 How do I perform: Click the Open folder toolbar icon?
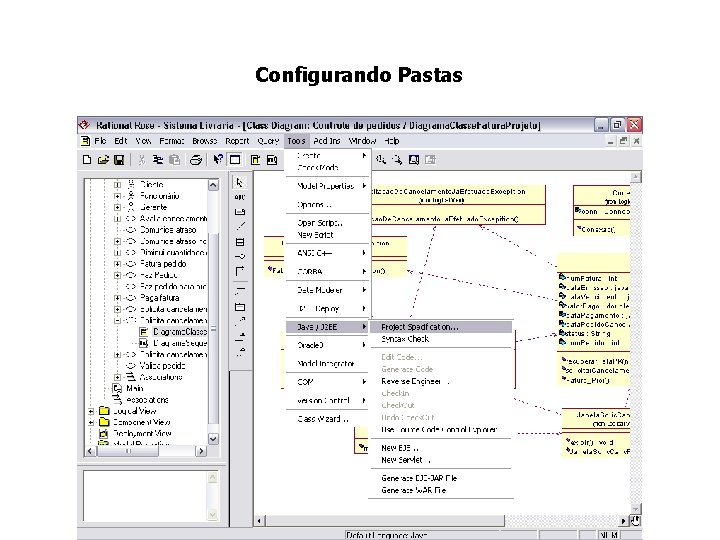coord(103,160)
